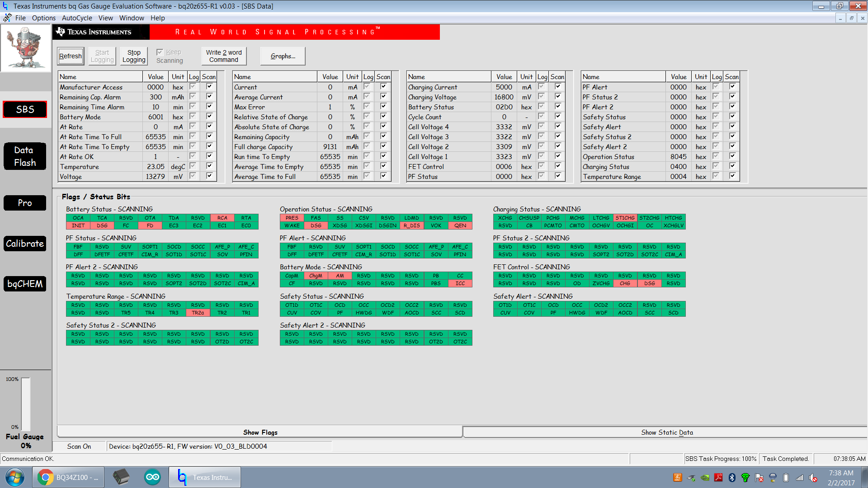Click the muted volume icon
The width and height of the screenshot is (868, 488).
(813, 478)
